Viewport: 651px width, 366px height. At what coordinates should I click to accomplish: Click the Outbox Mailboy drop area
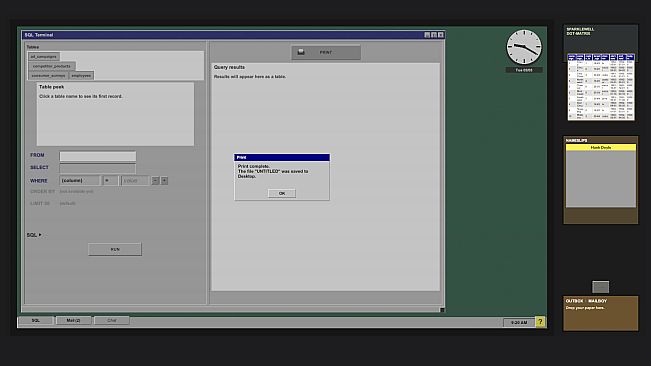[601, 313]
